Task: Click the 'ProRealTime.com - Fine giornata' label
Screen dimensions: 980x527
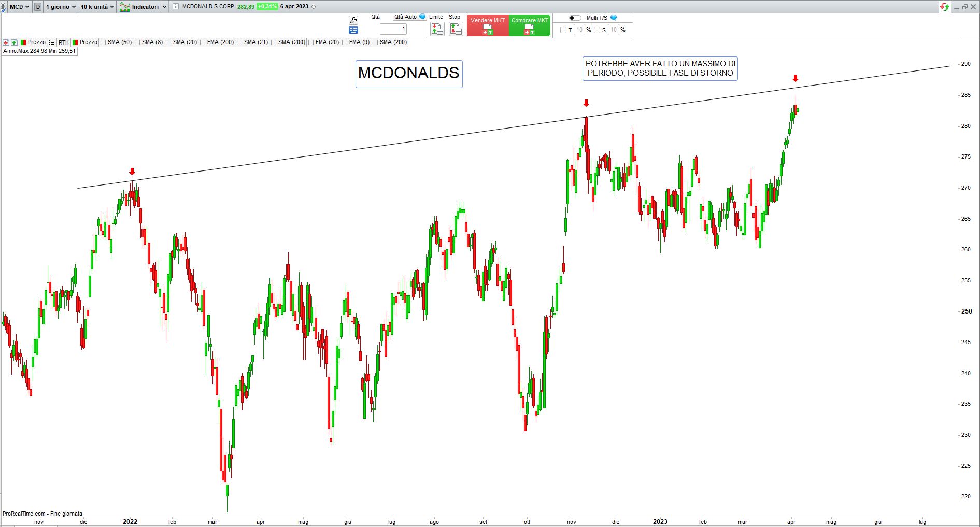Action: (x=42, y=514)
